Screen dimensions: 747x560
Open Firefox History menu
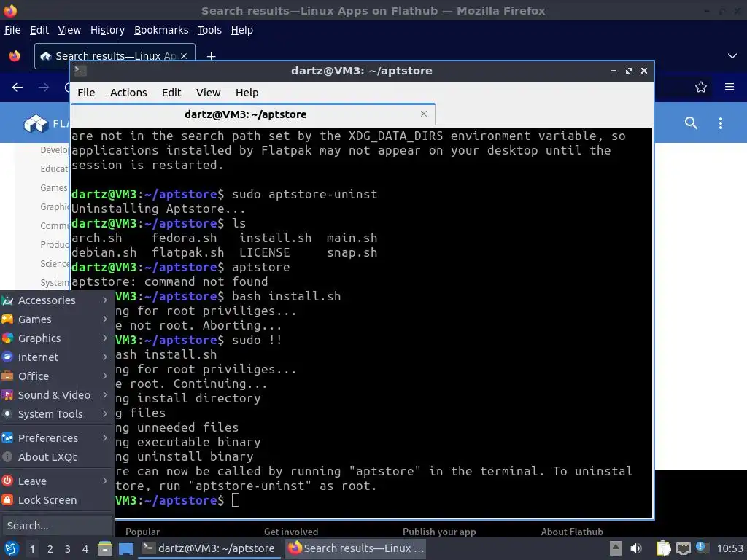(108, 30)
